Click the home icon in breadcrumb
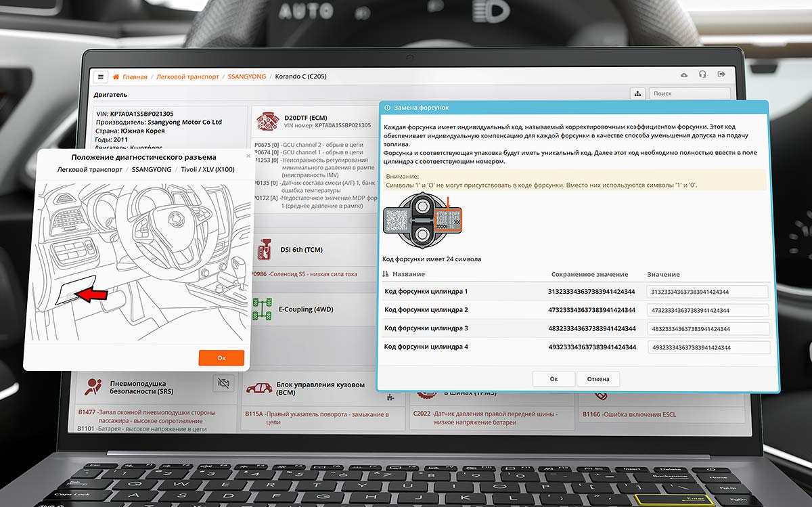This screenshot has width=812, height=507. (116, 76)
